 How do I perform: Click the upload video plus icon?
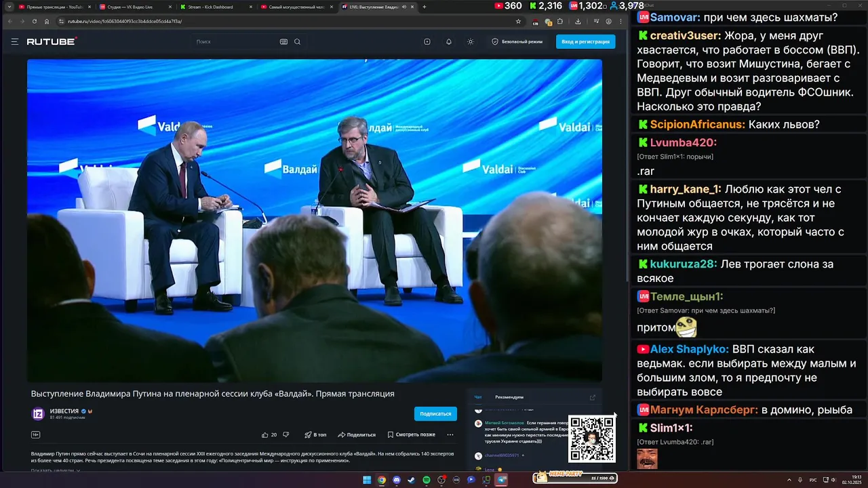point(427,41)
